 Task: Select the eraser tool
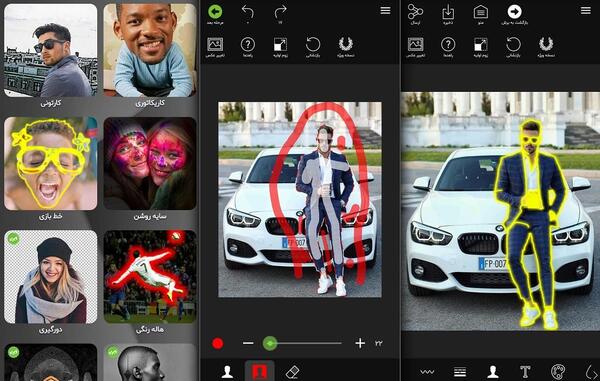pyautogui.click(x=292, y=372)
